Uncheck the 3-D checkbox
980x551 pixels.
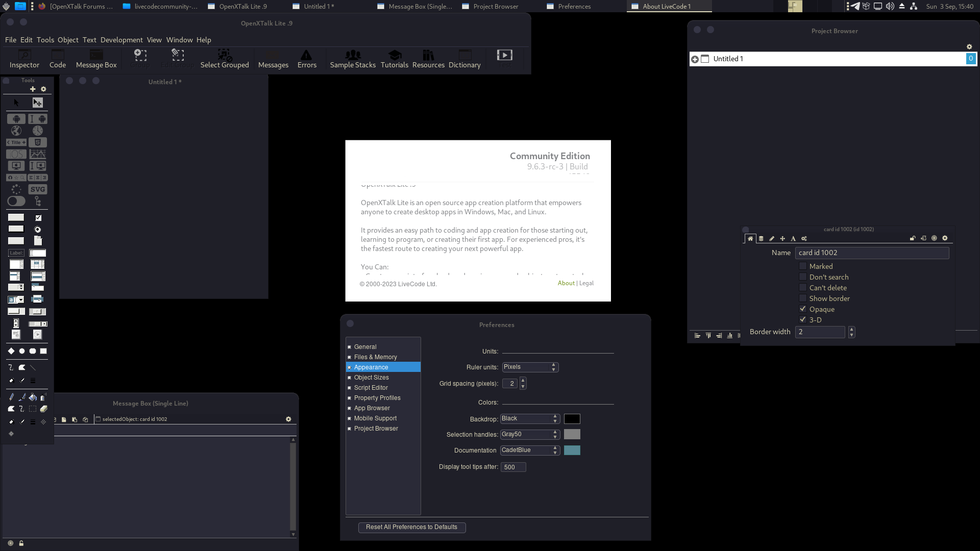(803, 320)
